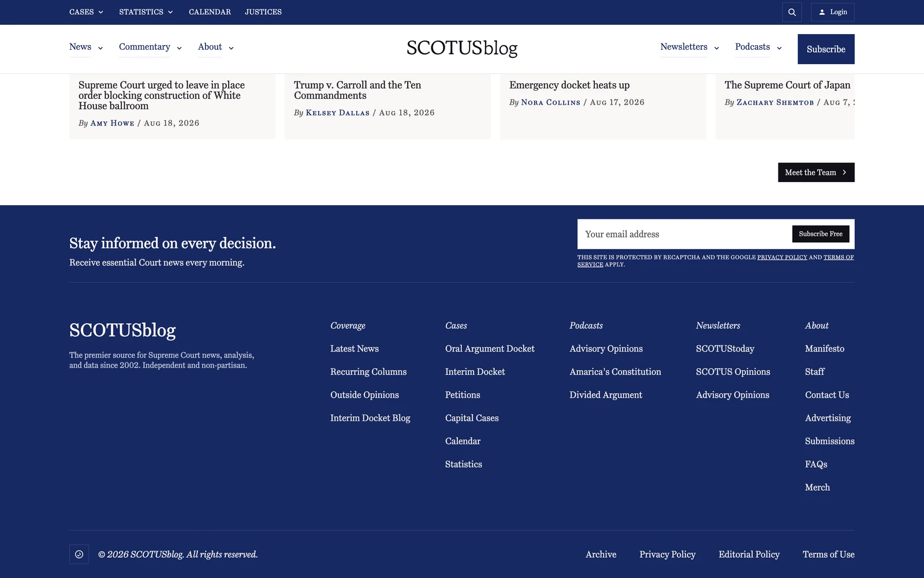Expand the CASES dropdown menu

86,12
